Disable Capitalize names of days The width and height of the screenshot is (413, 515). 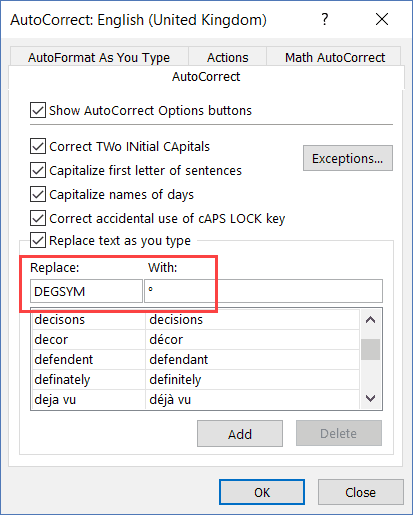pyautogui.click(x=38, y=194)
